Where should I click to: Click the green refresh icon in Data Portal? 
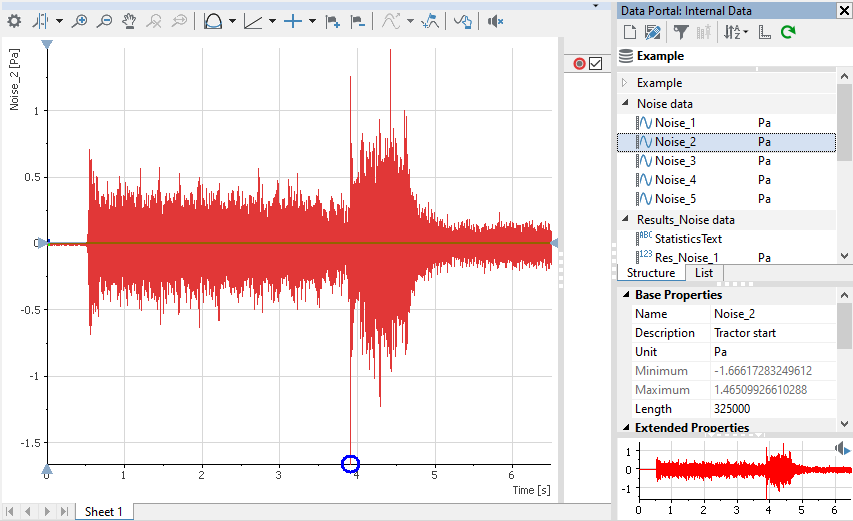(788, 33)
